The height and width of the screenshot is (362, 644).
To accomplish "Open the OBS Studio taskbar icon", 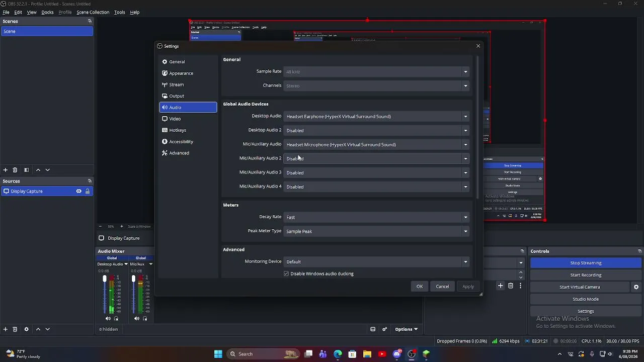I will pyautogui.click(x=412, y=354).
